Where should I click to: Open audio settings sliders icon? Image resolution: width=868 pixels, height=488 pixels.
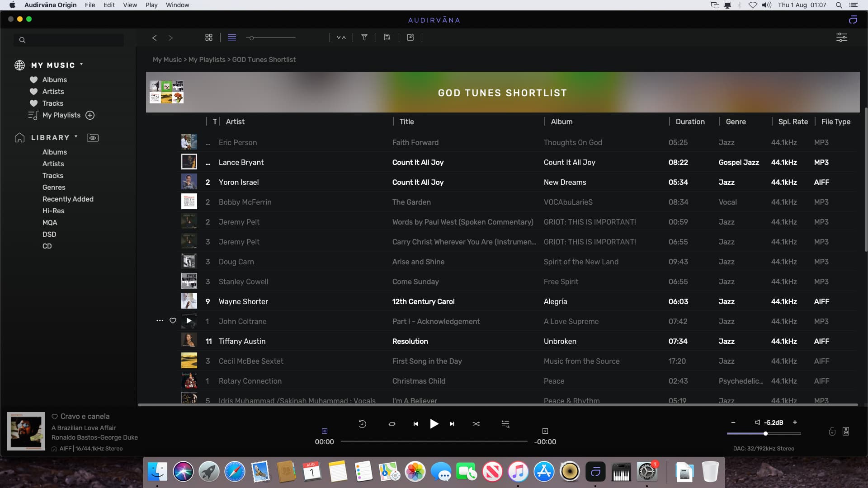[x=841, y=38]
